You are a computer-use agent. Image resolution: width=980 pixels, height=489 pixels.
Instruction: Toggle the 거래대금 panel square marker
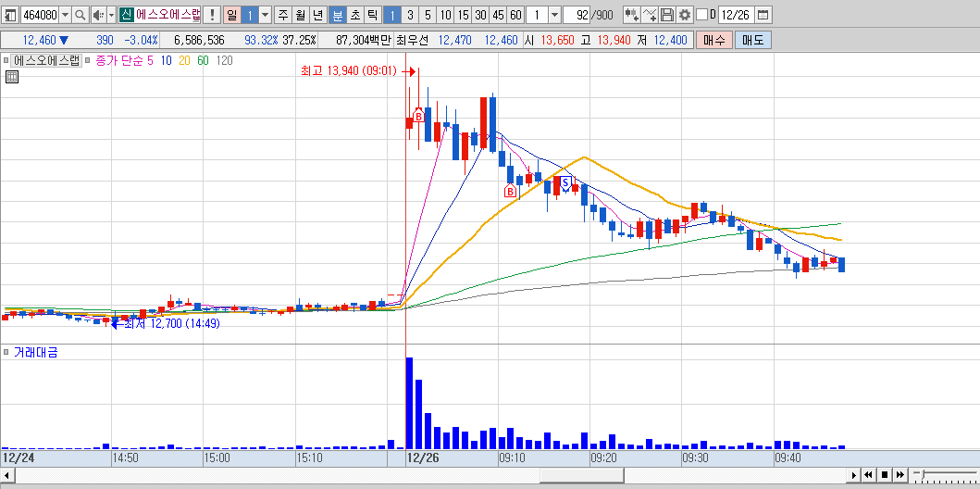6,353
